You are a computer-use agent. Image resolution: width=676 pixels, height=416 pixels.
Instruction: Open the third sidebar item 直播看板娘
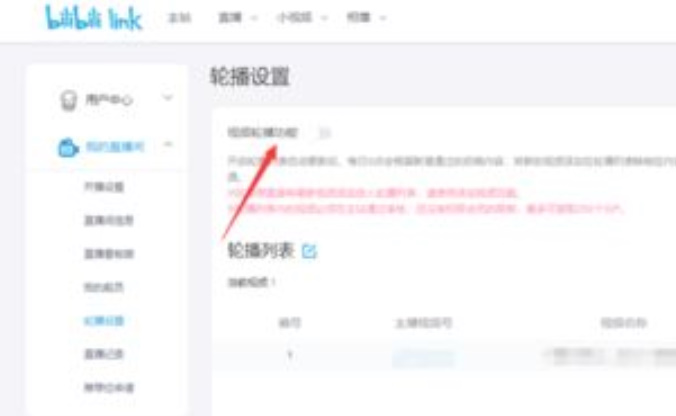tap(109, 253)
